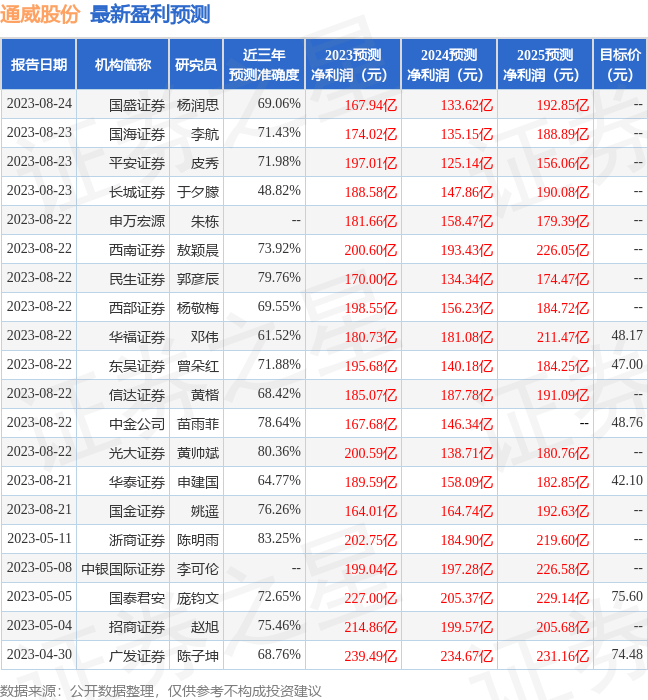Click the 83.25% accuracy value

coord(279,538)
